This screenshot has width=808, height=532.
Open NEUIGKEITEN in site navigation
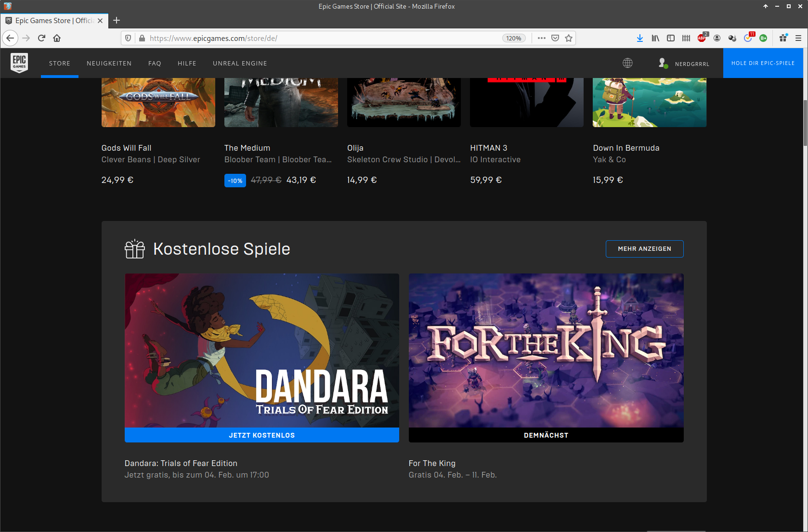click(x=109, y=63)
